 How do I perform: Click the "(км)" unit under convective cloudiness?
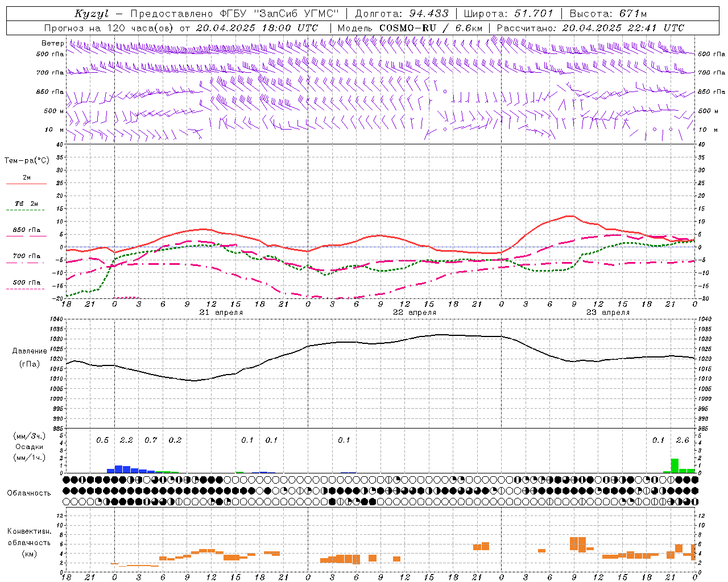click(29, 553)
